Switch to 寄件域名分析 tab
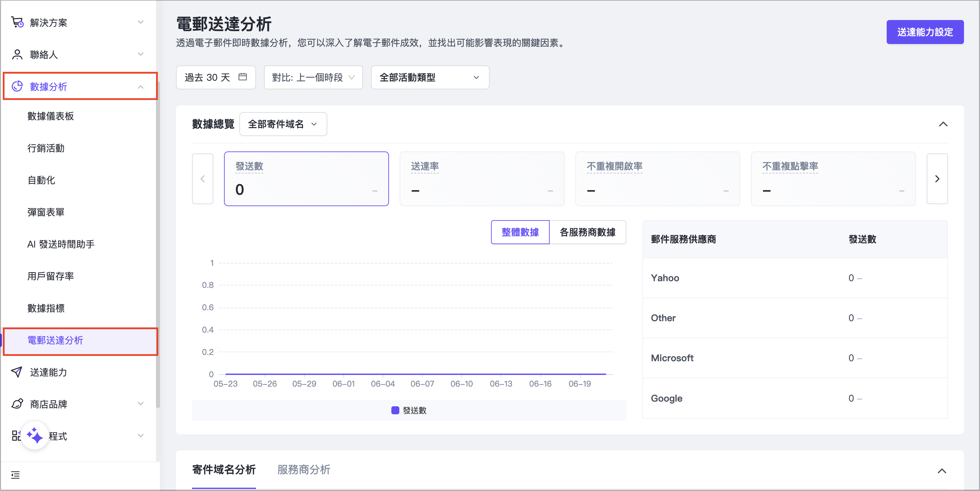The height and width of the screenshot is (491, 980). click(224, 470)
